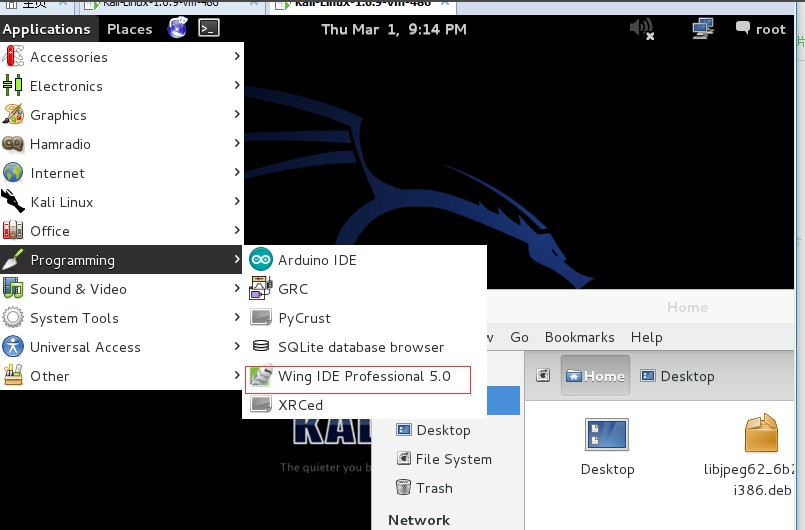Open the Places menu
The image size is (805, 530).
129,29
